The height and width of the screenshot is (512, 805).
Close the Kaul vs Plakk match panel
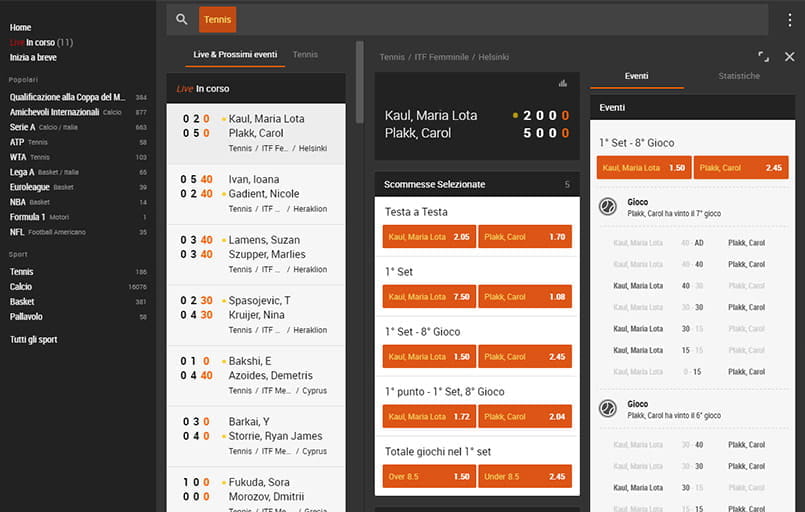point(789,58)
